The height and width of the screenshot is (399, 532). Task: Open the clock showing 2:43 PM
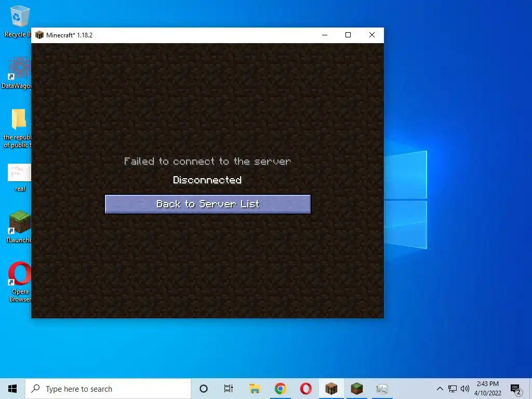coord(487,389)
